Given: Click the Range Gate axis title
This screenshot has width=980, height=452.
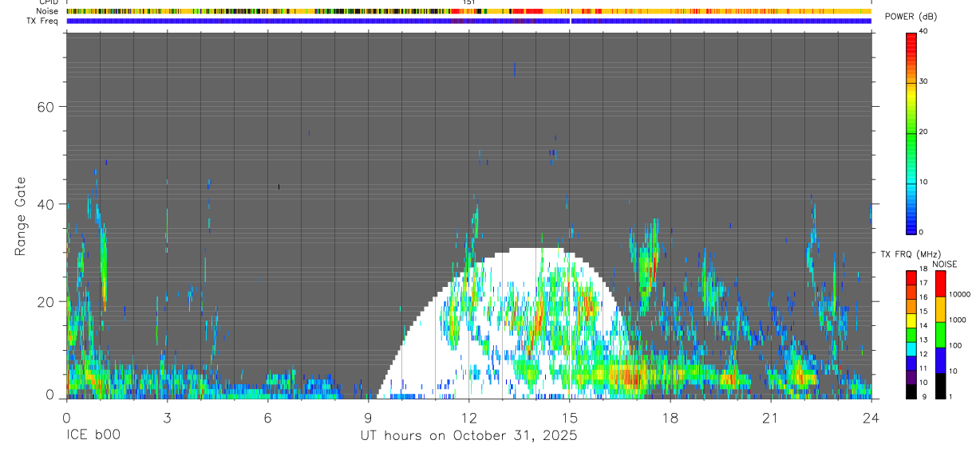Looking at the screenshot, I should click(x=21, y=218).
